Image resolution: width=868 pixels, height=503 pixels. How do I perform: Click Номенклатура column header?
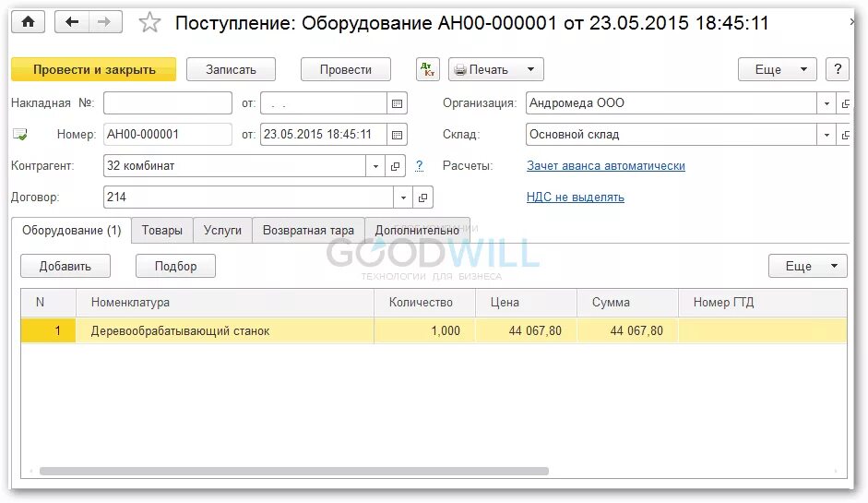tap(225, 303)
